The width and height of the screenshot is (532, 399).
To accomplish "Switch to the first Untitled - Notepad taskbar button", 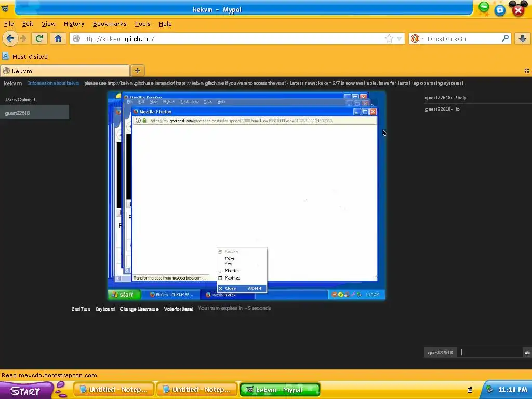I will [x=114, y=390].
